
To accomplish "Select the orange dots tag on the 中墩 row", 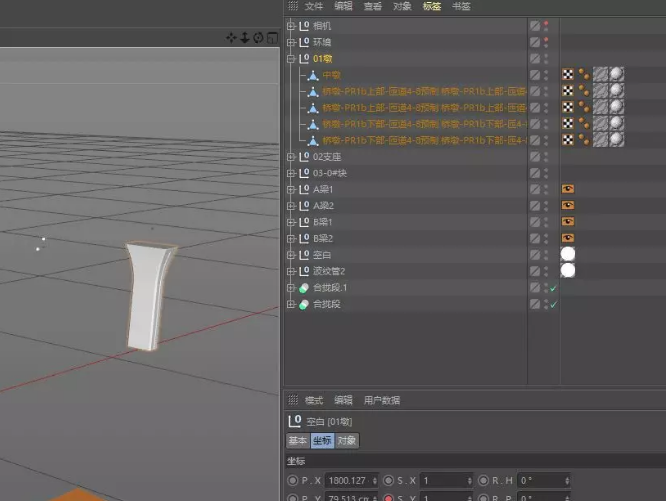I will pyautogui.click(x=584, y=74).
